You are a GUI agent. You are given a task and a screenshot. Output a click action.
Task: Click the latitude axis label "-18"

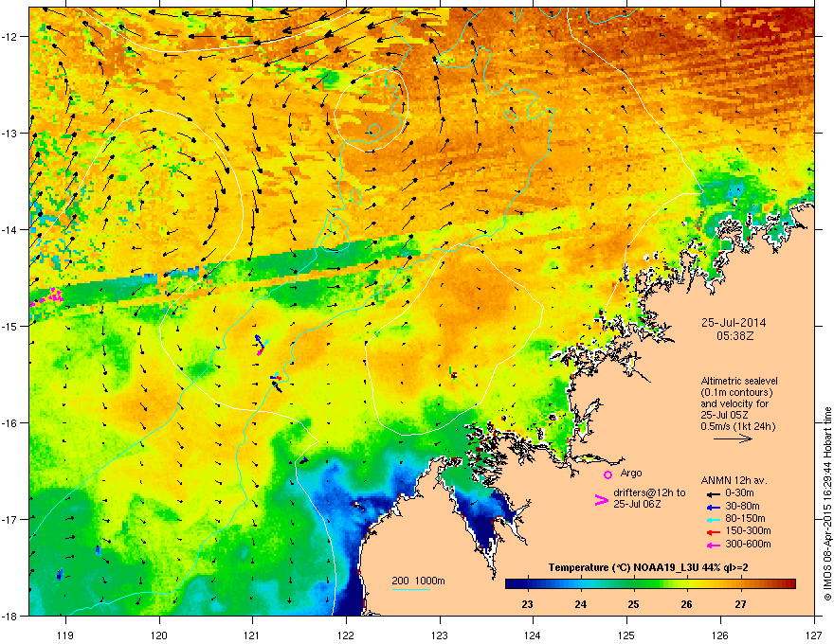[x=9, y=616]
